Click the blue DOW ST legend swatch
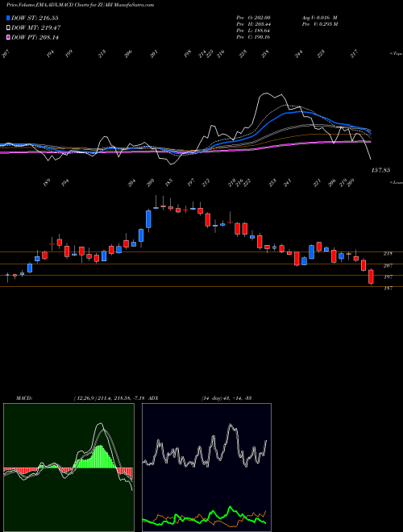403x532 pixels. (x=8, y=18)
